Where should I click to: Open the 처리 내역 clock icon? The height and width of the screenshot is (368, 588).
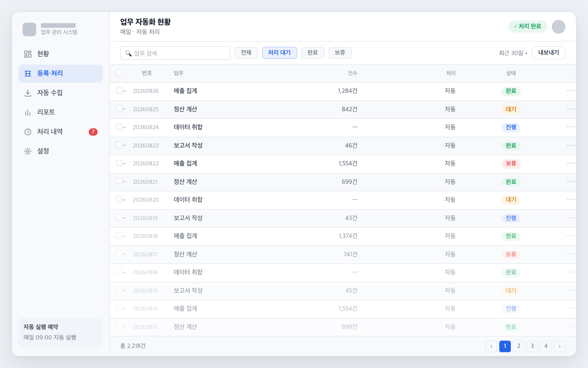tap(28, 132)
